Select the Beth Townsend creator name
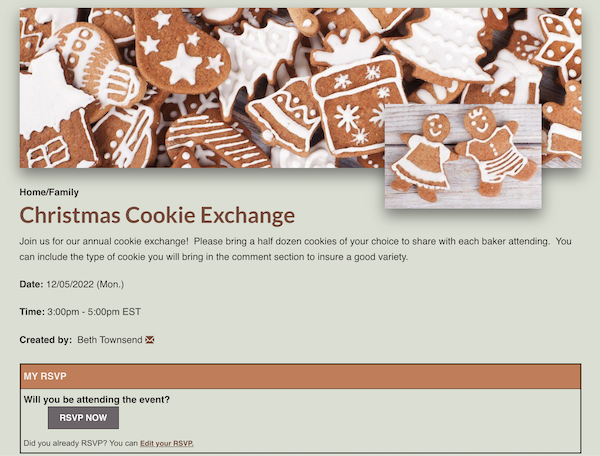The image size is (600, 456). [109, 340]
